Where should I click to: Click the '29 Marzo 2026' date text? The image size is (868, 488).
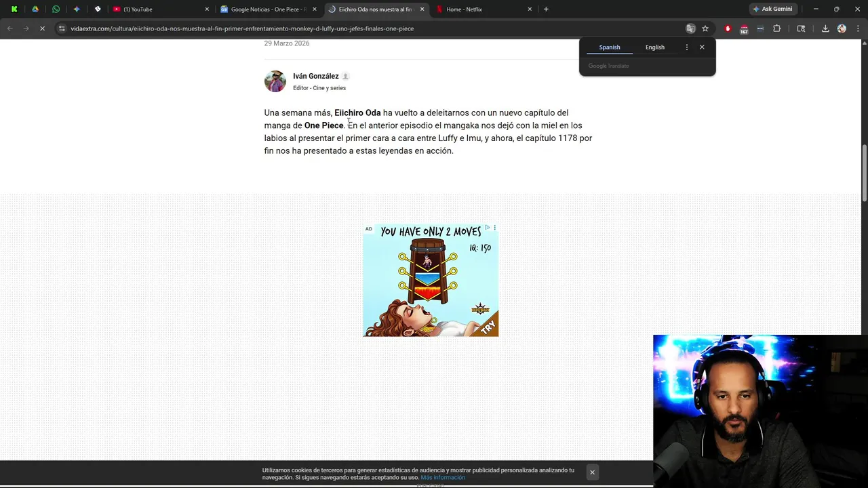click(287, 43)
